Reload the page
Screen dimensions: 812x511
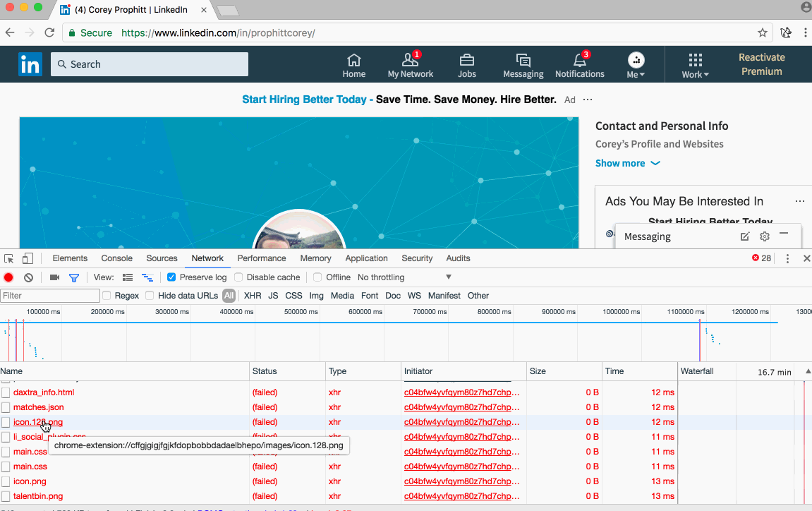click(49, 32)
